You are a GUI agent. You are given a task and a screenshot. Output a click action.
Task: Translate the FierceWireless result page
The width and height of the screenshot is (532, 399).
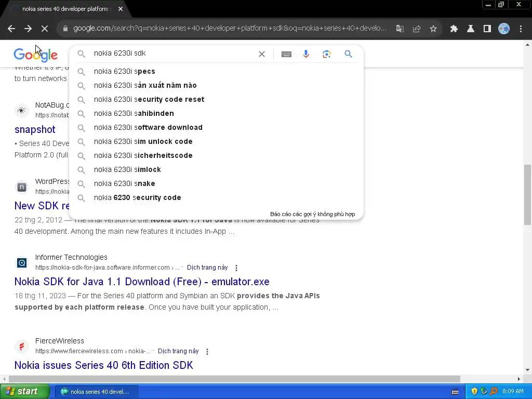[x=178, y=351]
